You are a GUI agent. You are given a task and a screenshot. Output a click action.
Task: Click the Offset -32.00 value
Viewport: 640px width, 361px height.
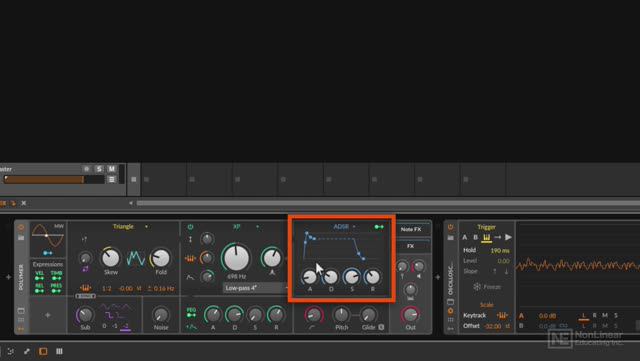pyautogui.click(x=493, y=326)
